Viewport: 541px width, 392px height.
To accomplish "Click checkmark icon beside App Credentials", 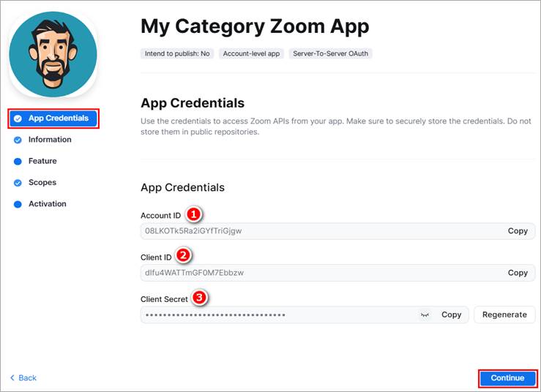I will point(18,118).
